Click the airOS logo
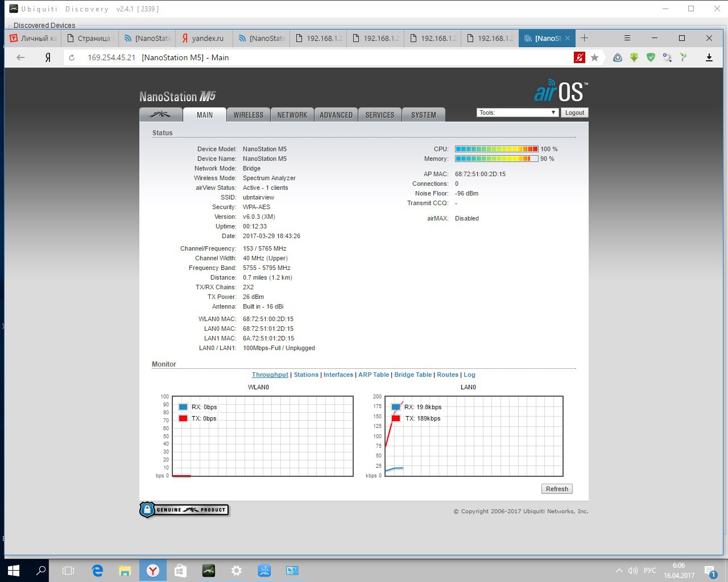 tap(561, 90)
